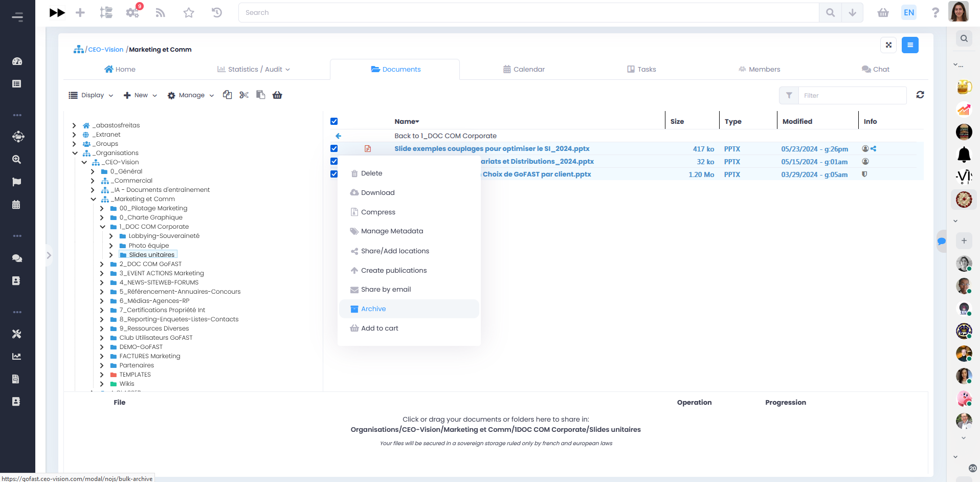The width and height of the screenshot is (980, 482).
Task: Click the fullscreen expand icon
Action: point(888,45)
